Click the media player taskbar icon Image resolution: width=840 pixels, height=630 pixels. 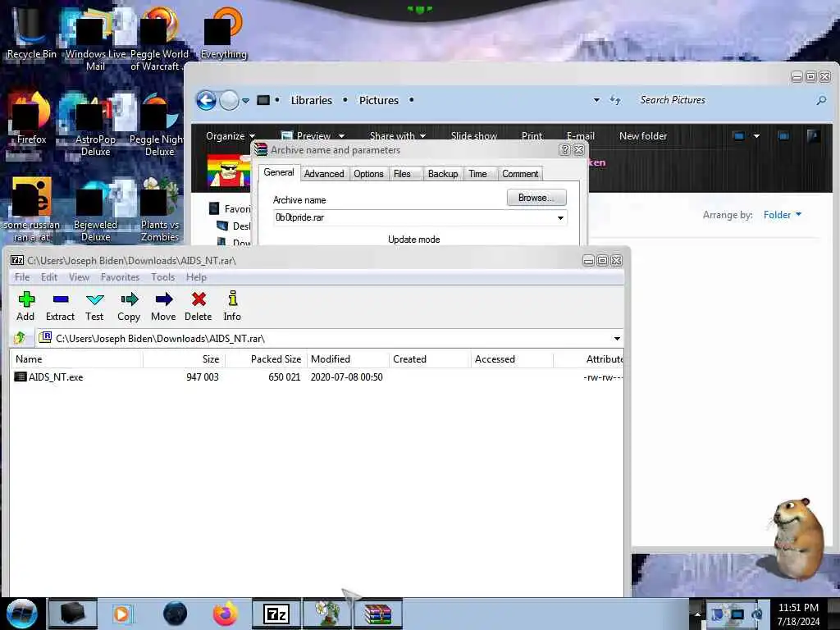pyautogui.click(x=121, y=614)
